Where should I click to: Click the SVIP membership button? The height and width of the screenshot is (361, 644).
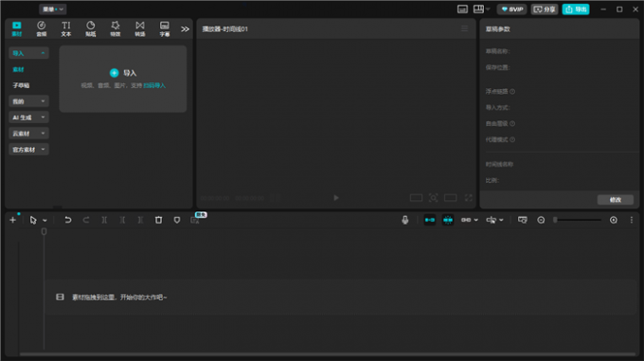511,9
